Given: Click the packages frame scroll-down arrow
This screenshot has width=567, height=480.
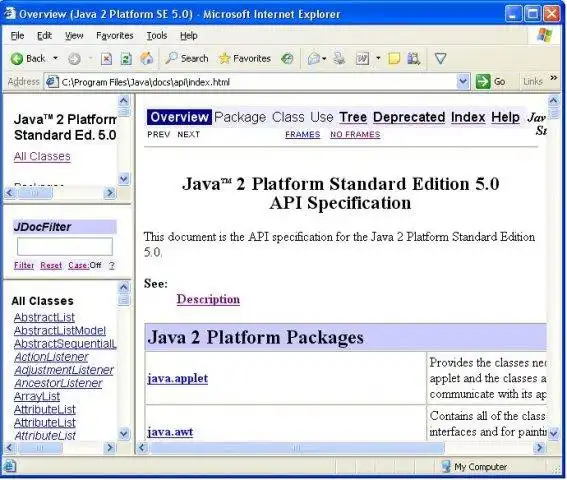Looking at the screenshot, I should click(124, 179).
